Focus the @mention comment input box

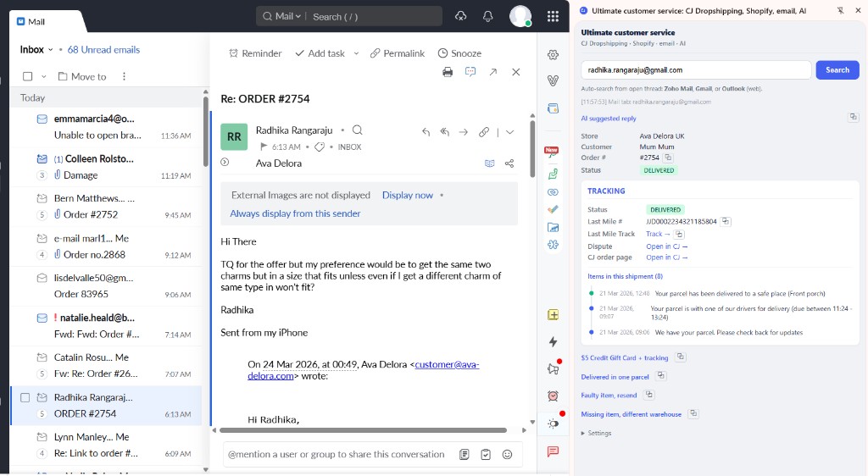336,455
